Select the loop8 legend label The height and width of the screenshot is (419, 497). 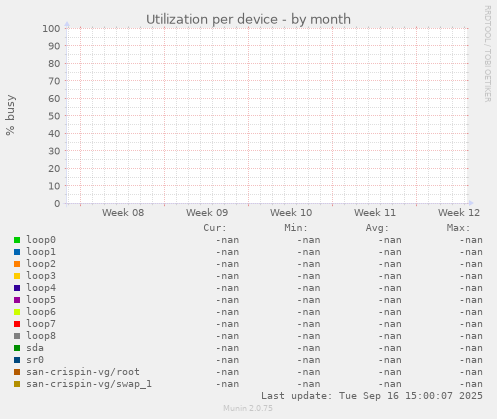[x=41, y=336]
